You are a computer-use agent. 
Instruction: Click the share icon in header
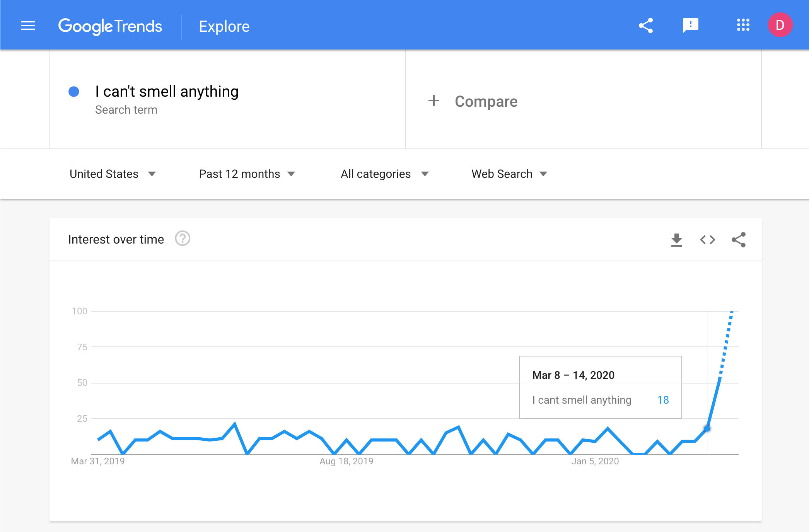click(646, 26)
